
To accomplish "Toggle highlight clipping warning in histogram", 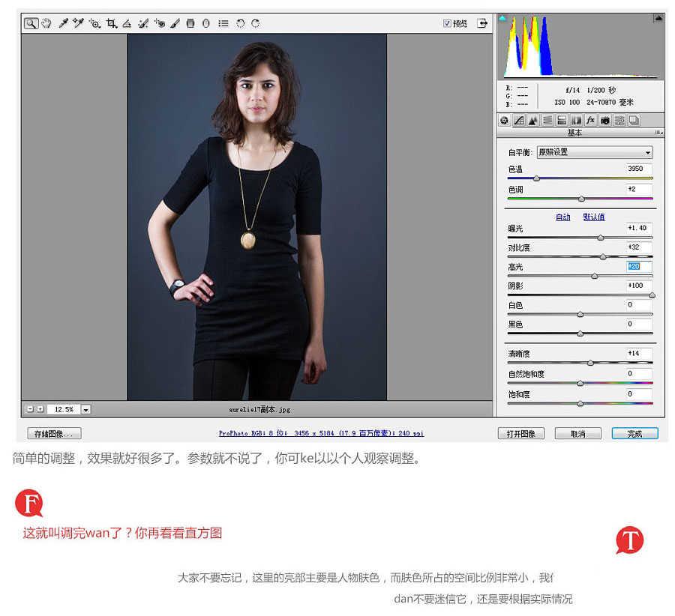I will pyautogui.click(x=658, y=18).
